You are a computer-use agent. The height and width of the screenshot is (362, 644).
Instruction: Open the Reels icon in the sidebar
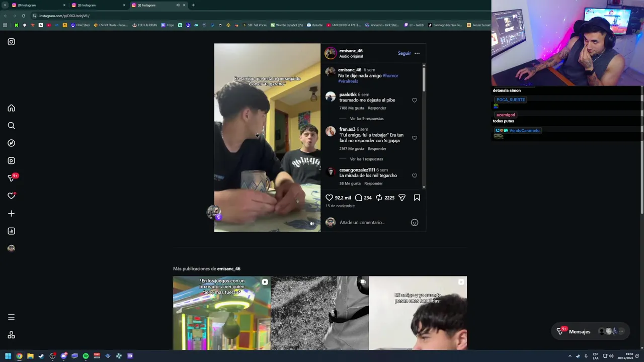click(x=11, y=161)
